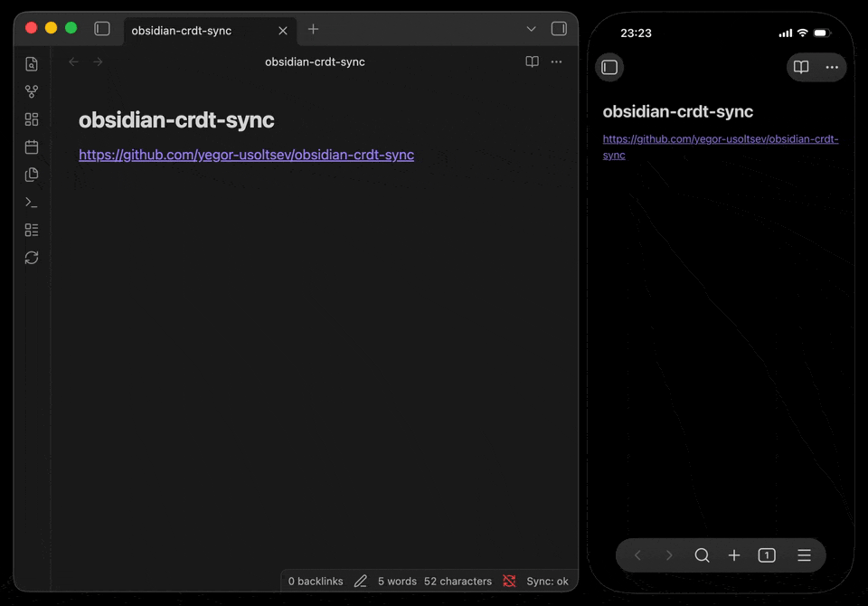Expand the tab list dropdown chevron
The width and height of the screenshot is (868, 606).
coord(531,29)
